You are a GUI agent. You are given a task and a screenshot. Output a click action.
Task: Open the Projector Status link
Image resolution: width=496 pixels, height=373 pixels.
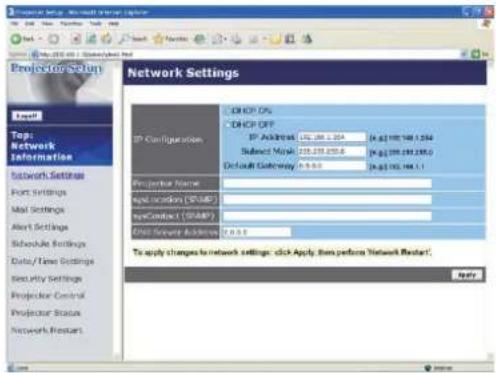pyautogui.click(x=46, y=313)
